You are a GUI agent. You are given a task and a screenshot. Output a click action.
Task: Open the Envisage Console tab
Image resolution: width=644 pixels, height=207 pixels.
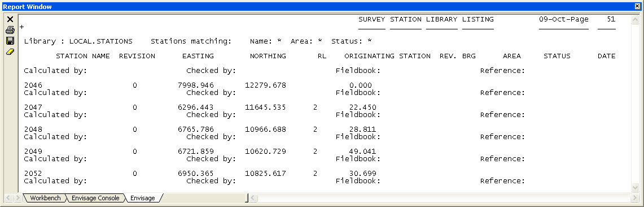[x=95, y=198]
